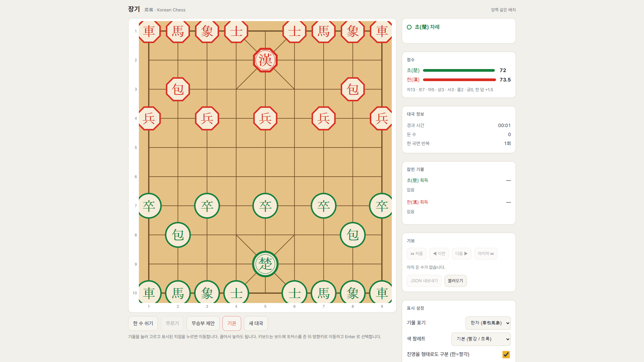Select green 士 guard on file 4
The image size is (644, 362).
pyautogui.click(x=236, y=292)
